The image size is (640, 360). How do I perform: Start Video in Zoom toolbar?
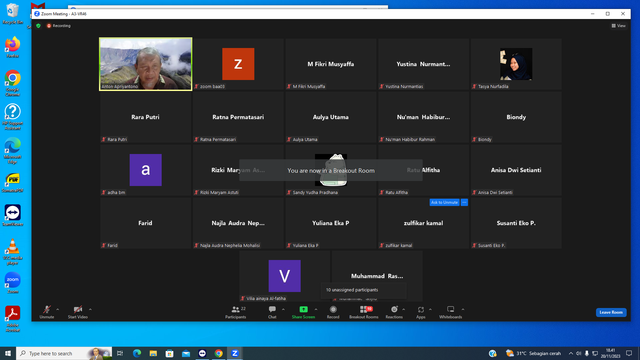click(x=78, y=312)
